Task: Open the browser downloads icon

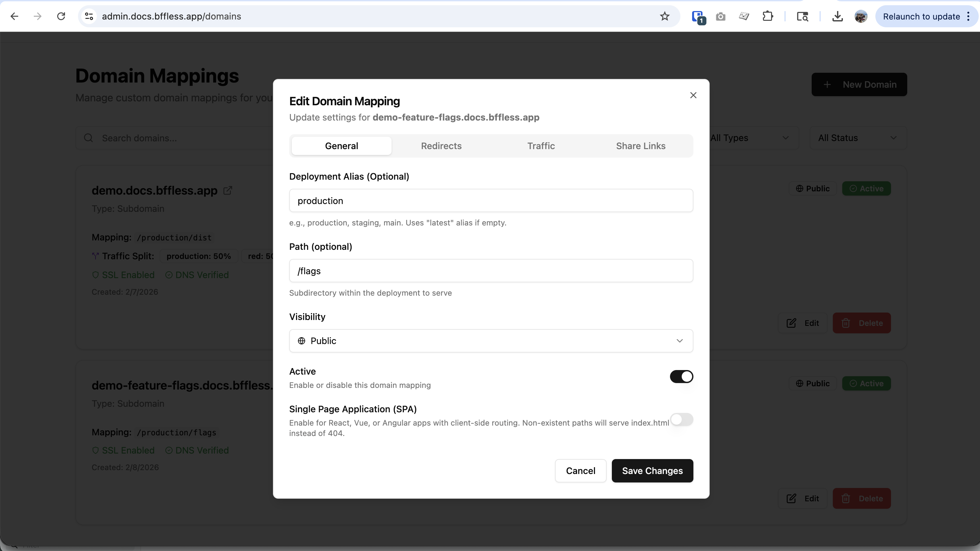Action: coord(837,16)
